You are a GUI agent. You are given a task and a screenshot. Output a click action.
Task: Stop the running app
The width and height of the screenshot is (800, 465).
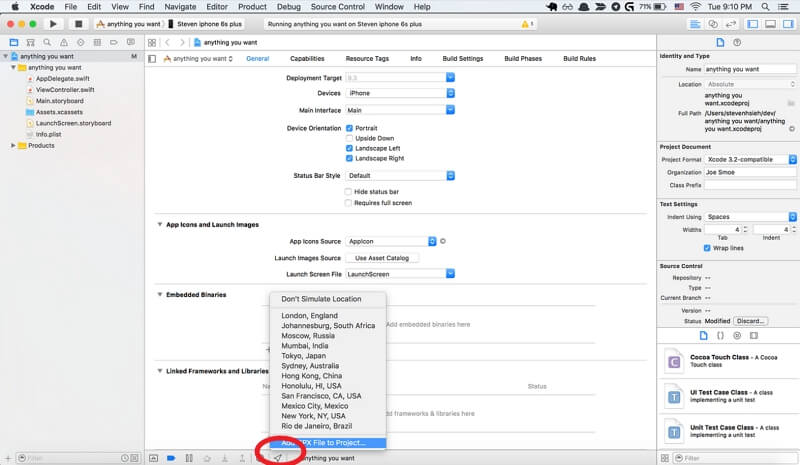click(78, 24)
